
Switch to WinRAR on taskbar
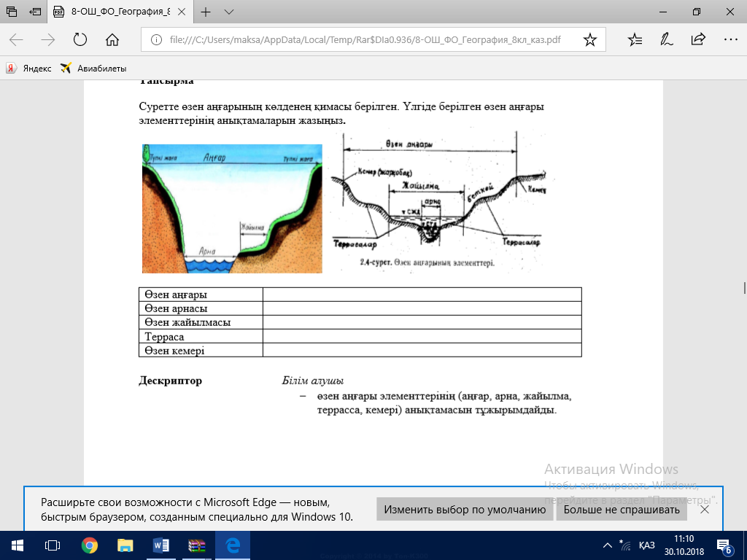tap(197, 545)
